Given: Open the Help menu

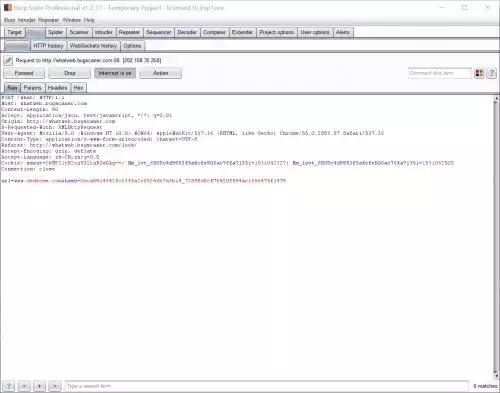Looking at the screenshot, I should (x=89, y=20).
